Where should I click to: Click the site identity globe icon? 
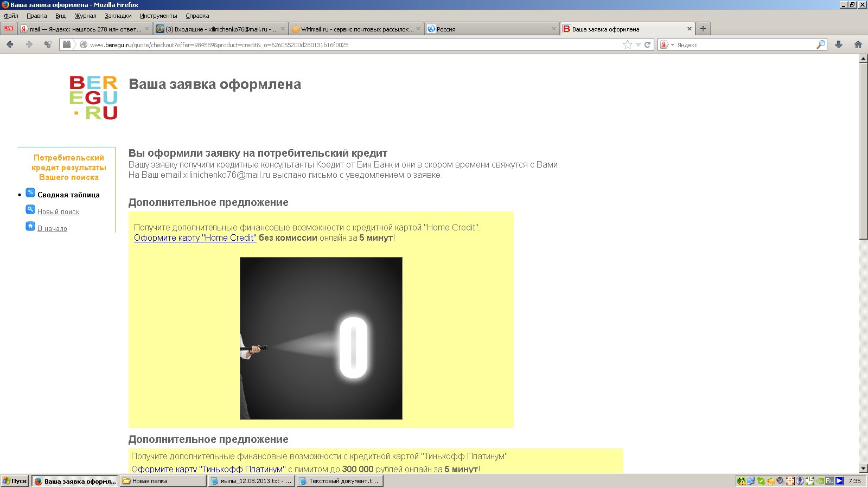pos(83,44)
